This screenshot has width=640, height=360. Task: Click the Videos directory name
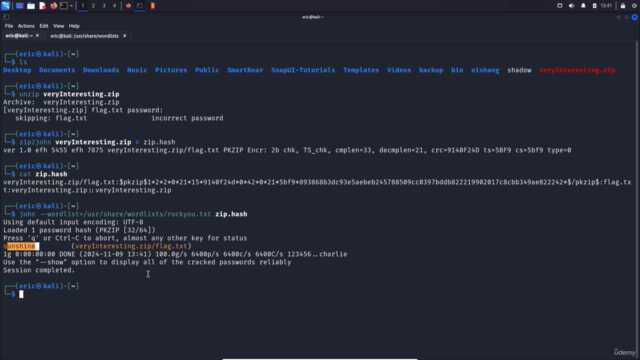[x=399, y=70]
